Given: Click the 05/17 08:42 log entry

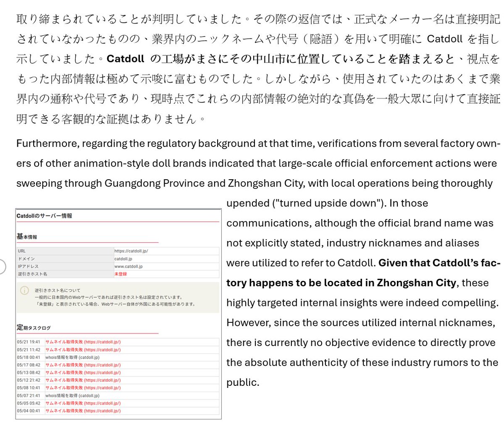Looking at the screenshot, I should point(118,365).
